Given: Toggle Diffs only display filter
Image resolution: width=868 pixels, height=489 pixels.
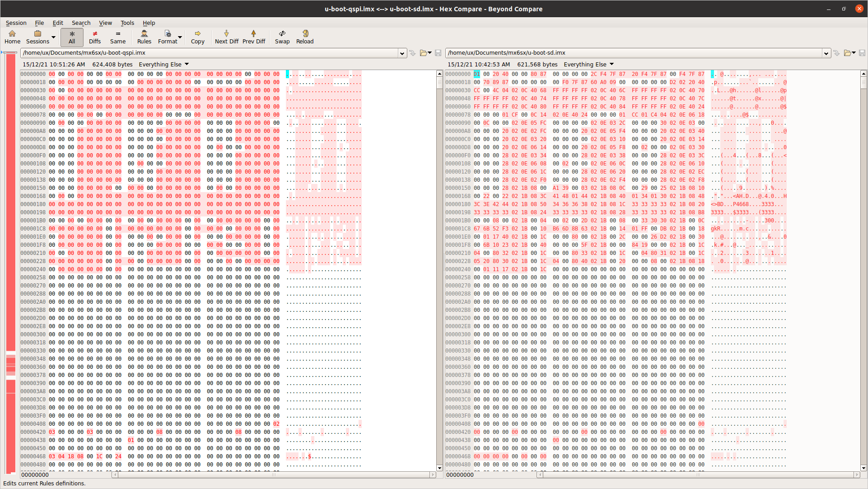Looking at the screenshot, I should point(95,37).
